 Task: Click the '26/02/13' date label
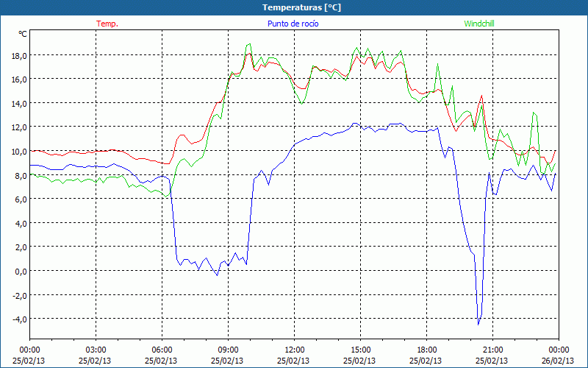coord(559,361)
